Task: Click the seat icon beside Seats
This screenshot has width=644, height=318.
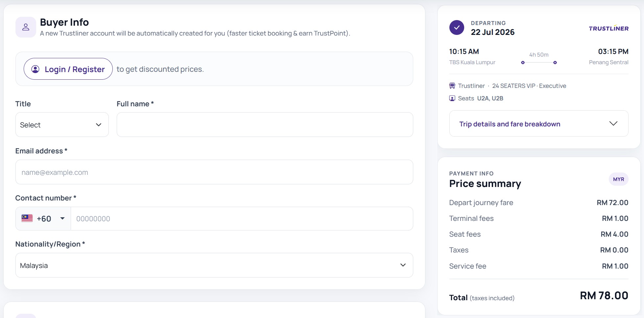Action: tap(452, 98)
